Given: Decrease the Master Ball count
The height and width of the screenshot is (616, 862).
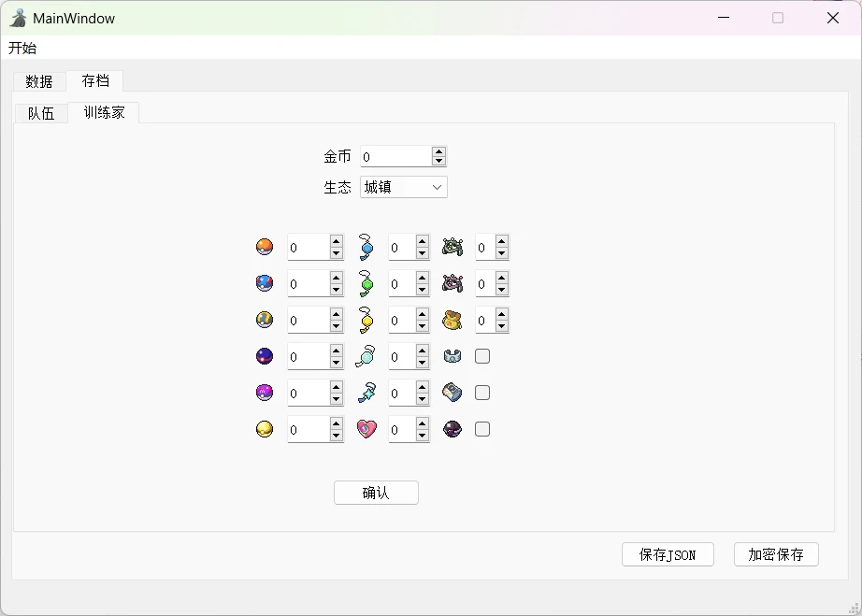Looking at the screenshot, I should [x=337, y=399].
